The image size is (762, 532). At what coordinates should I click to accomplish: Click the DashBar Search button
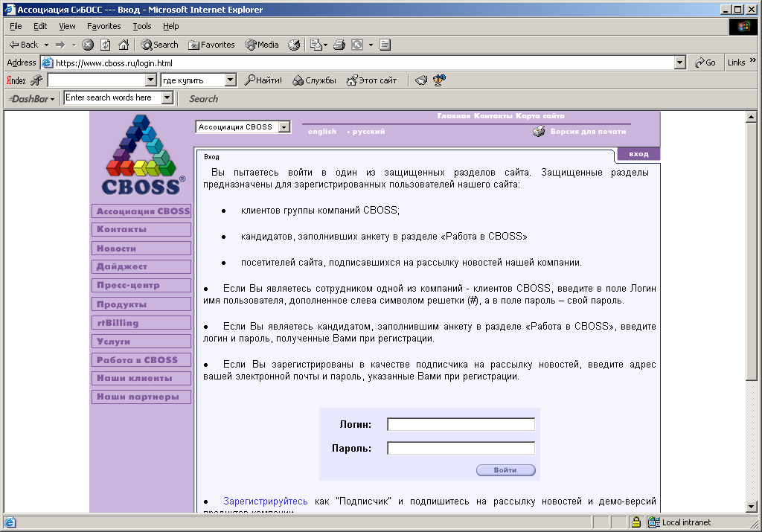pos(204,99)
